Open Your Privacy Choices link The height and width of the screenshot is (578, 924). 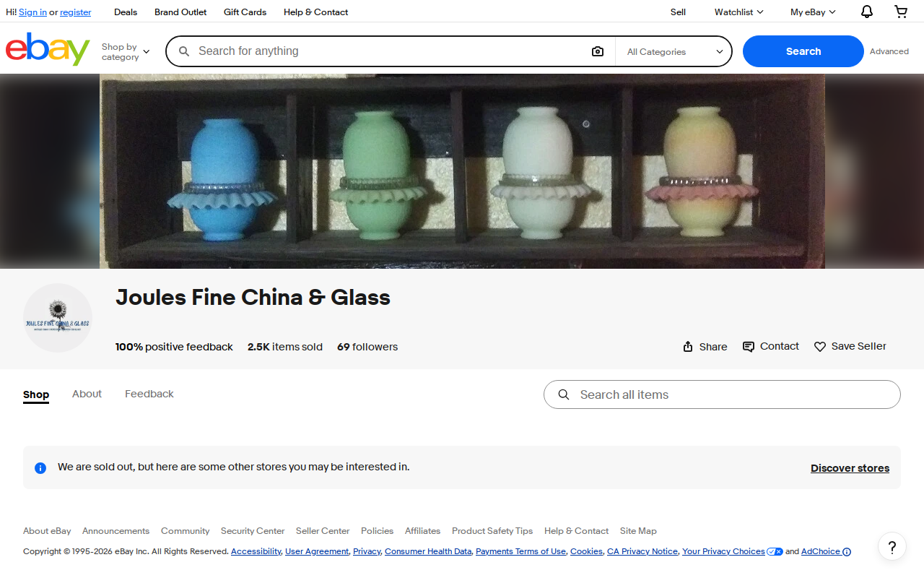click(732, 551)
